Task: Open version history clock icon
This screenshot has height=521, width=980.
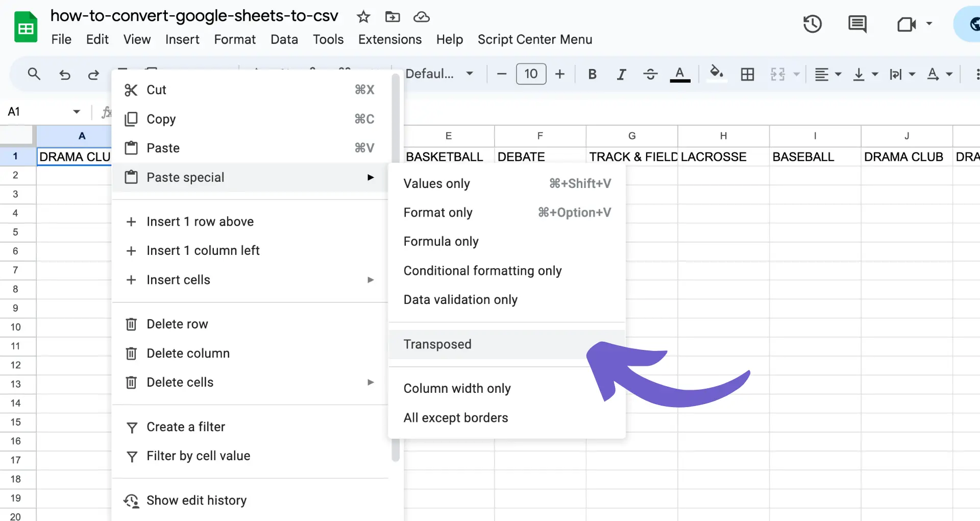Action: (812, 24)
